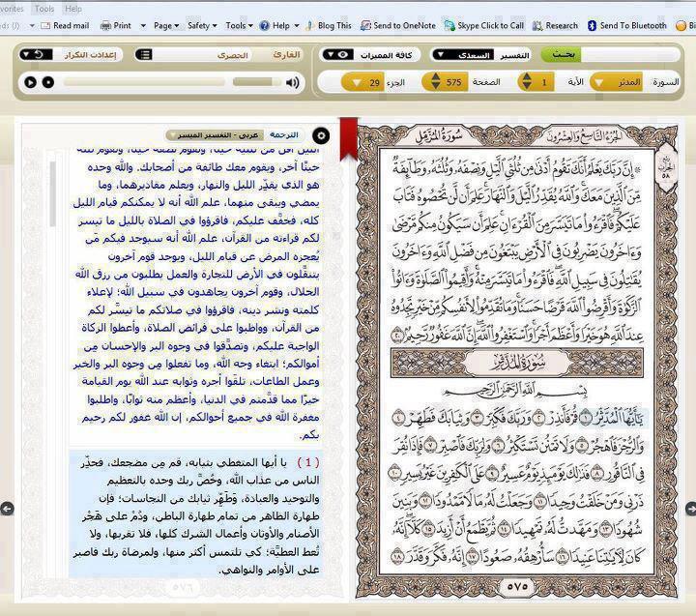
Task: Click the red bookmark ribbon
Action: click(x=348, y=137)
